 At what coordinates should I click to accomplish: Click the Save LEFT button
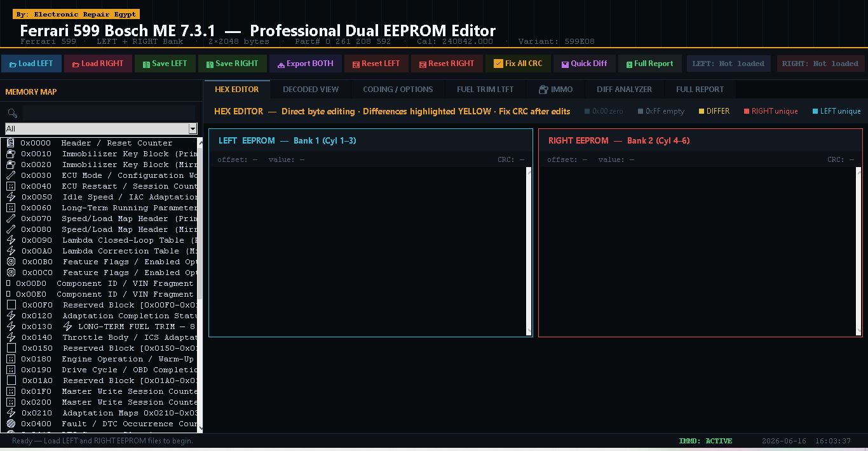[165, 64]
